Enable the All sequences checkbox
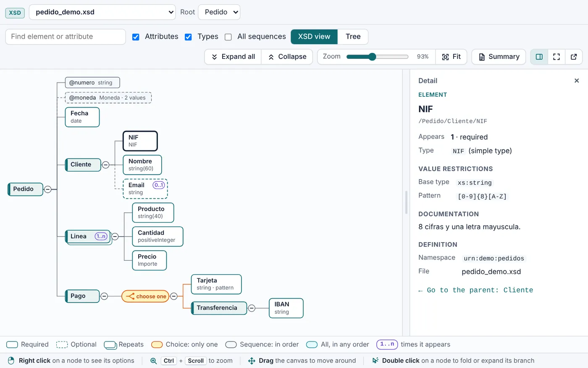Image resolution: width=588 pixels, height=368 pixels. pyautogui.click(x=228, y=37)
